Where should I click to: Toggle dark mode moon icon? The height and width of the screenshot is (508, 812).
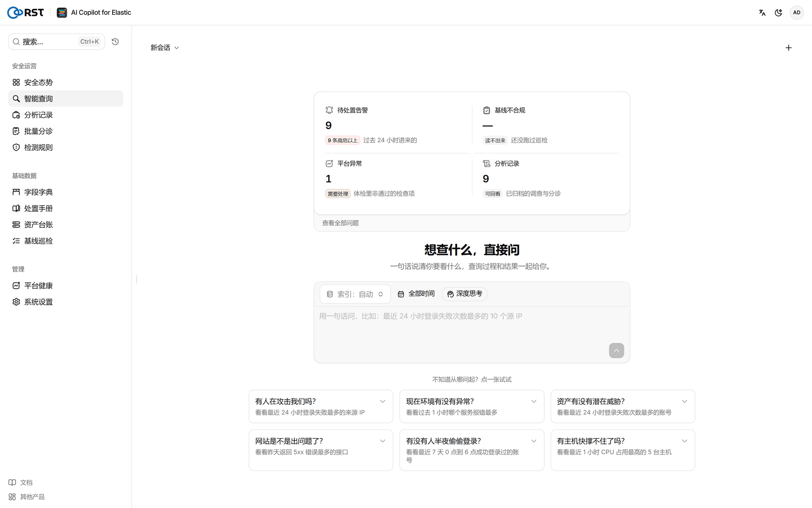[778, 13]
